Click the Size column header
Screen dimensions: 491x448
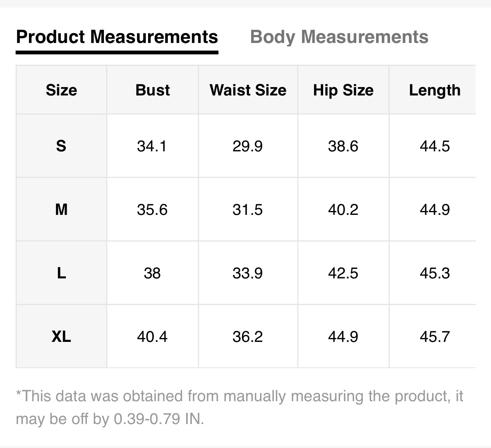tap(61, 90)
